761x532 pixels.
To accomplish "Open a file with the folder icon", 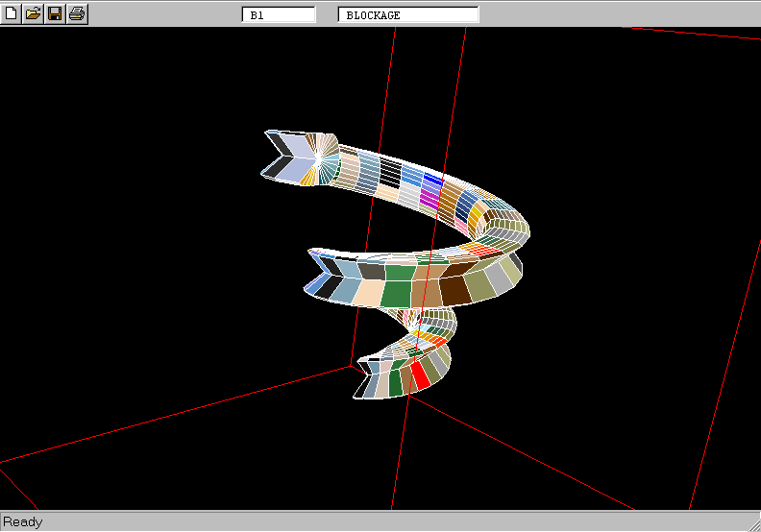I will coord(34,13).
